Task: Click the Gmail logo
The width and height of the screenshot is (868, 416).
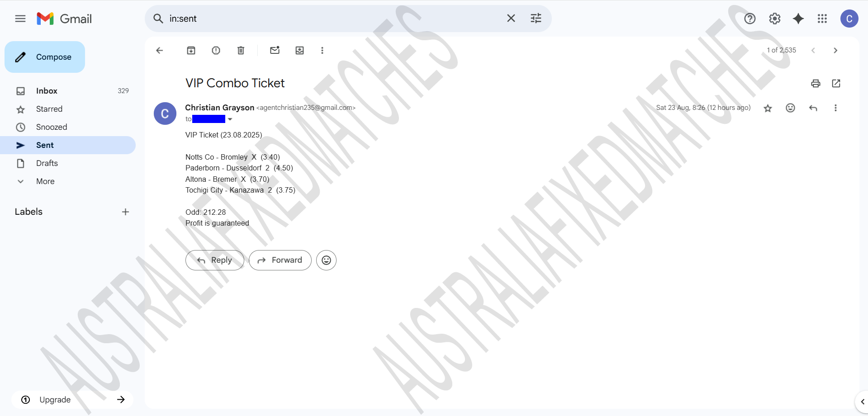Action: click(x=64, y=19)
